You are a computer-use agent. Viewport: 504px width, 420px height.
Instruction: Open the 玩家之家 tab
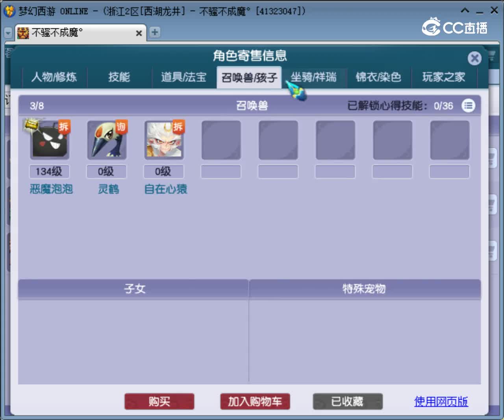pyautogui.click(x=444, y=77)
